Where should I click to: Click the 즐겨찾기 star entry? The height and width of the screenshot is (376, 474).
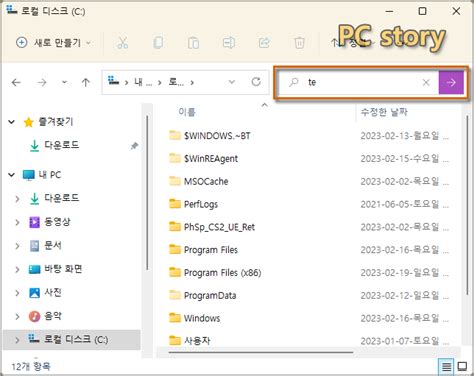pos(48,122)
